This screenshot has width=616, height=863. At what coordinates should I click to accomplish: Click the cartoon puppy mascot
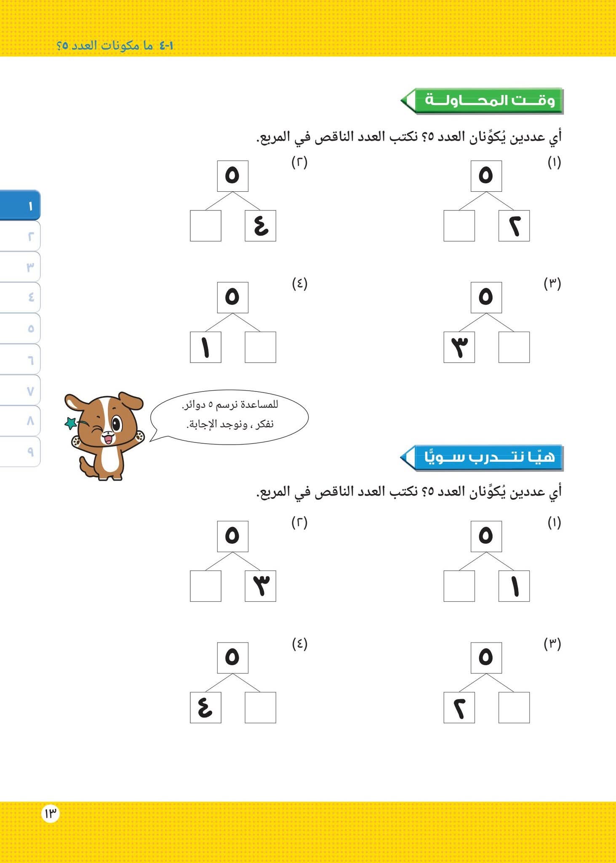104,436
